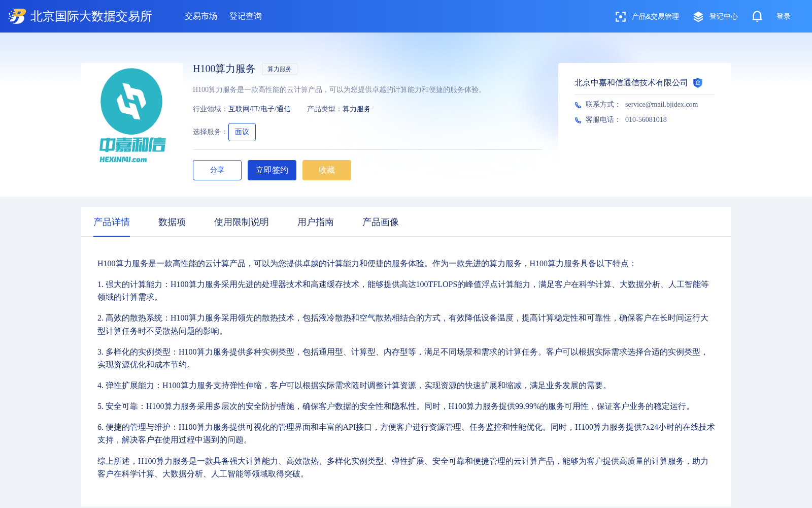Click company name 北京中嘉和信通信技术有限公司

631,83
